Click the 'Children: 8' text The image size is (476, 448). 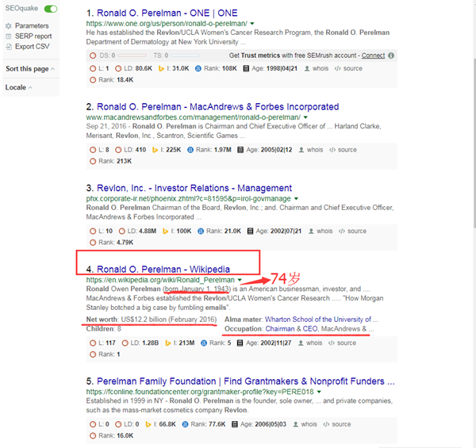coord(103,329)
